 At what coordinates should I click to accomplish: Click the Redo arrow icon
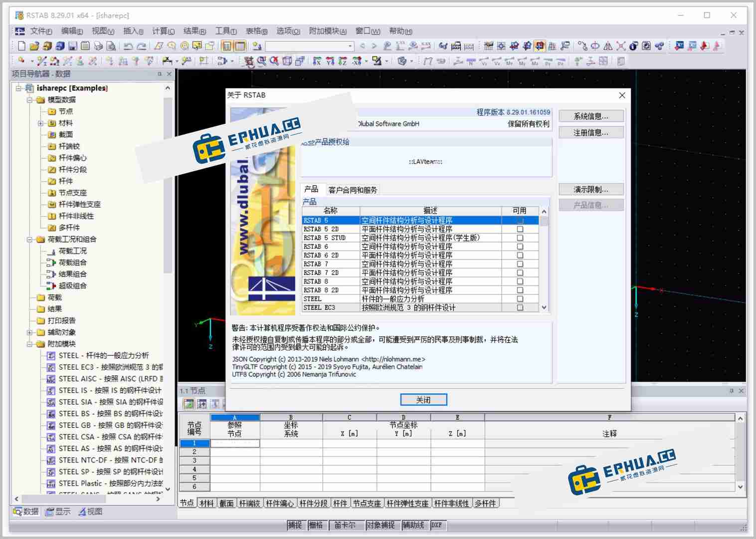[x=142, y=46]
